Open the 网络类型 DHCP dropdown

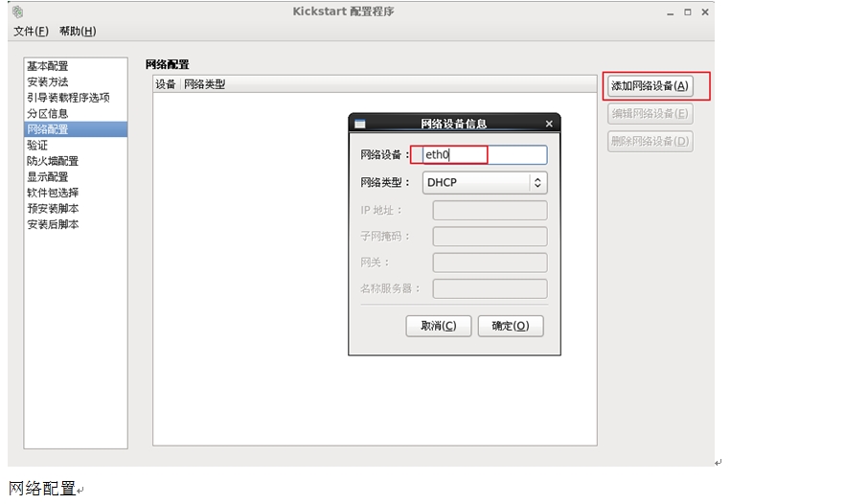[485, 183]
